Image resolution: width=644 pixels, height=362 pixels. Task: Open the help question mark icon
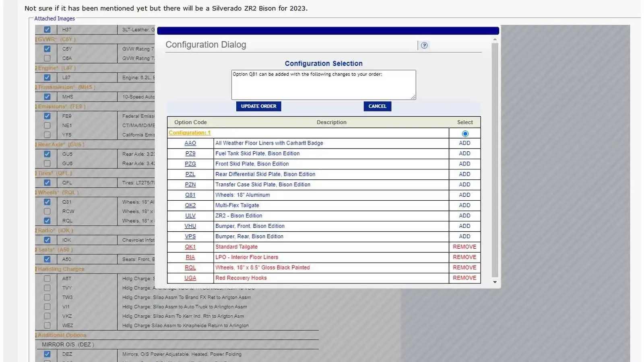point(424,45)
